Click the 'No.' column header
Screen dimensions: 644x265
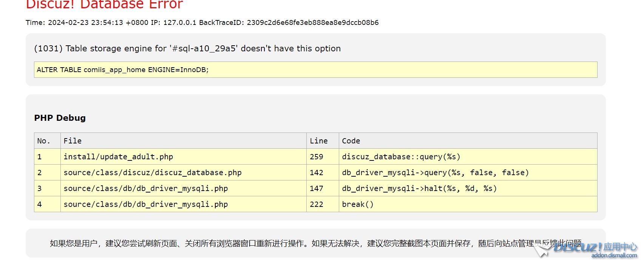click(47, 141)
